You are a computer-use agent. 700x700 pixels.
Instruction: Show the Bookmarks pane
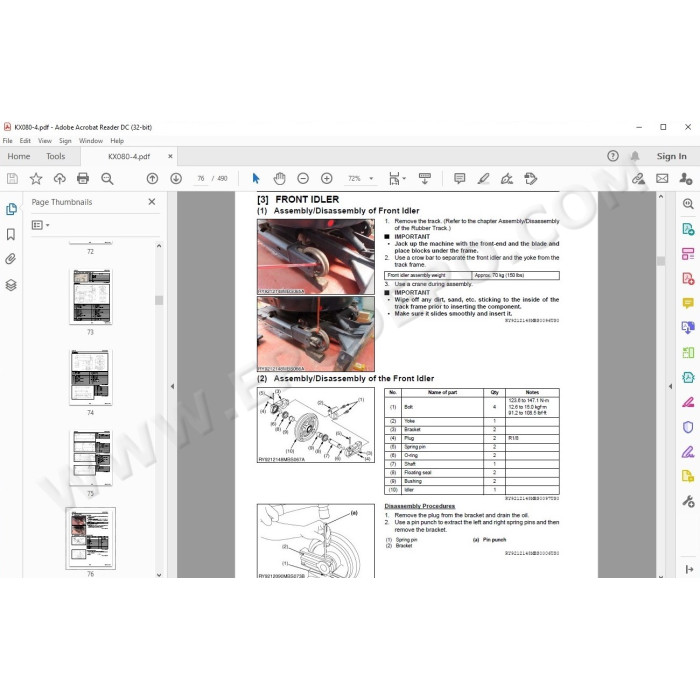click(x=11, y=234)
